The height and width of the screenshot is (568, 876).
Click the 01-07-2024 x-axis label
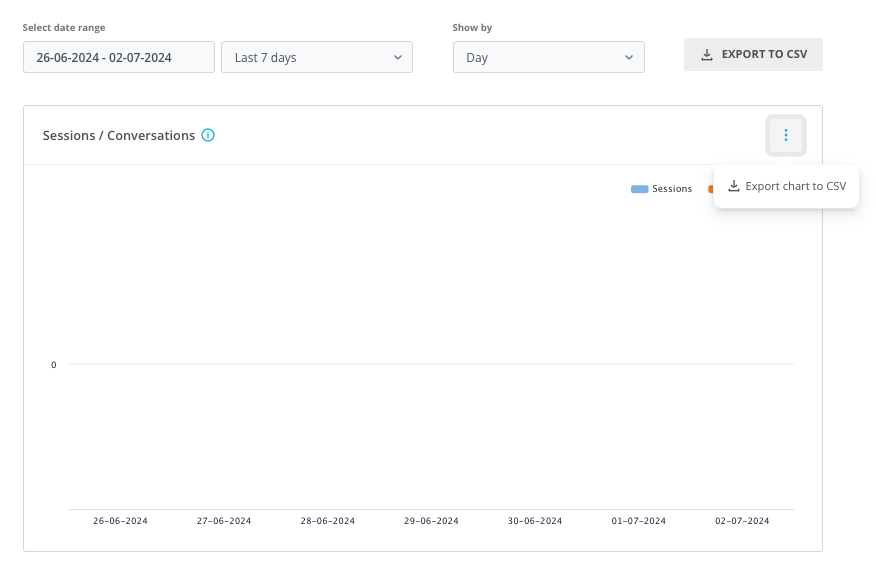coord(639,521)
